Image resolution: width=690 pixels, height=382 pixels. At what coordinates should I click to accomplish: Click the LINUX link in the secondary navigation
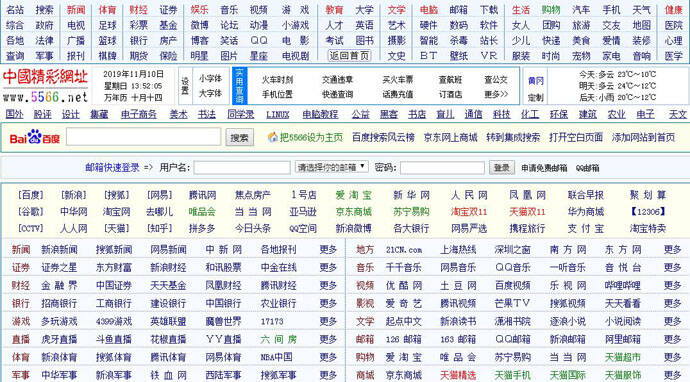[x=278, y=114]
